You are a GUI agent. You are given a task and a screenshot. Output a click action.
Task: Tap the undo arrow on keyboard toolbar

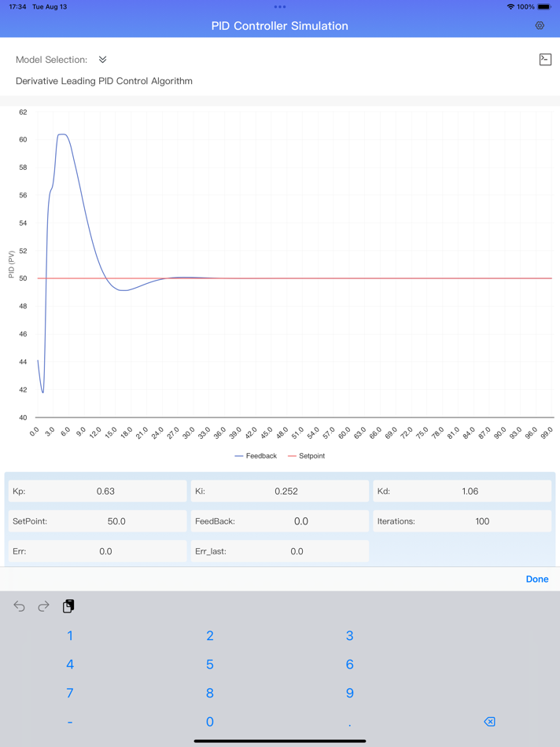[19, 606]
